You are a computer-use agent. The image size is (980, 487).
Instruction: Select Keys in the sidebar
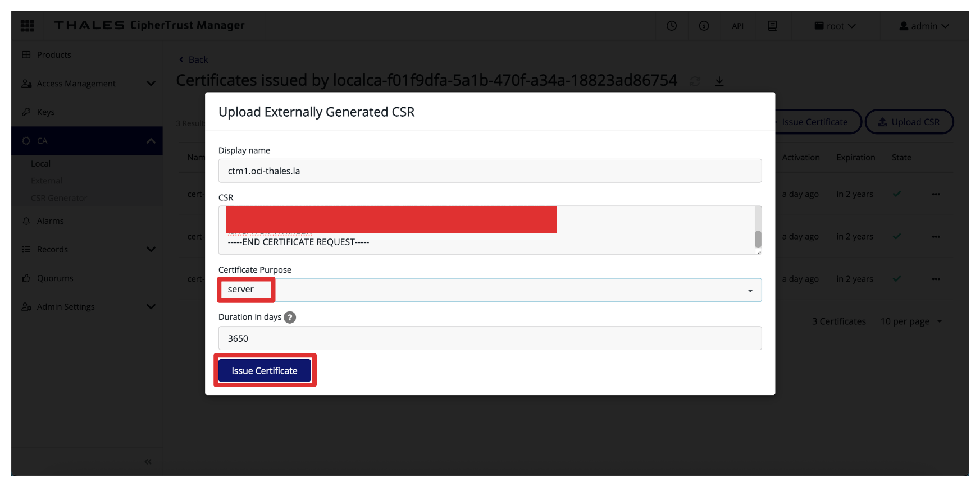click(x=46, y=112)
